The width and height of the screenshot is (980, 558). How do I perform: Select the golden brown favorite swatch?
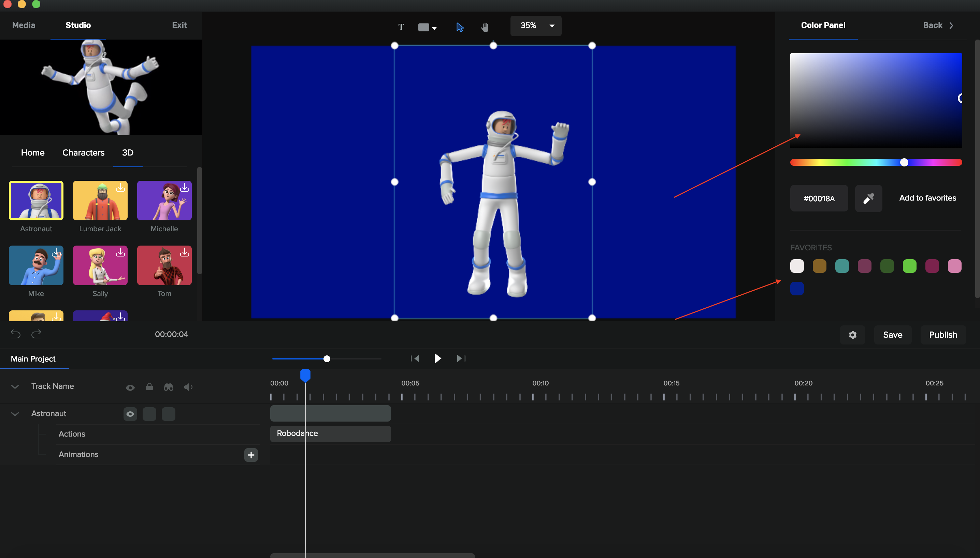(819, 266)
